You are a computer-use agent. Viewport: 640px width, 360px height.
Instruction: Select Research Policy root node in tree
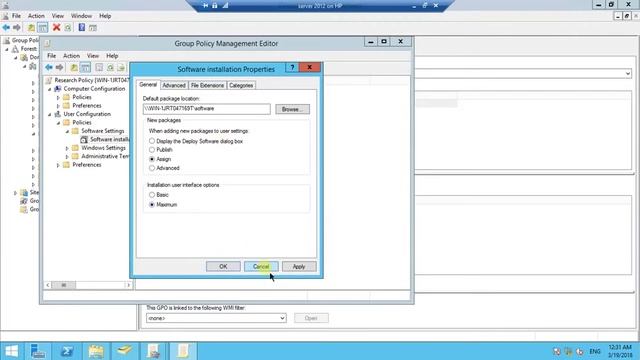click(91, 80)
